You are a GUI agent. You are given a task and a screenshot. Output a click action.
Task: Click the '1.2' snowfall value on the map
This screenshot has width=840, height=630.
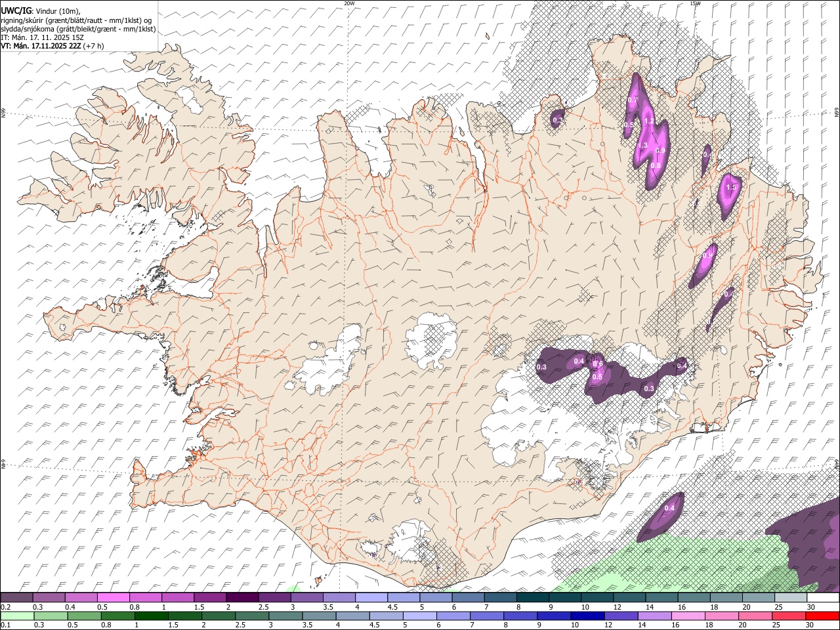(x=648, y=121)
